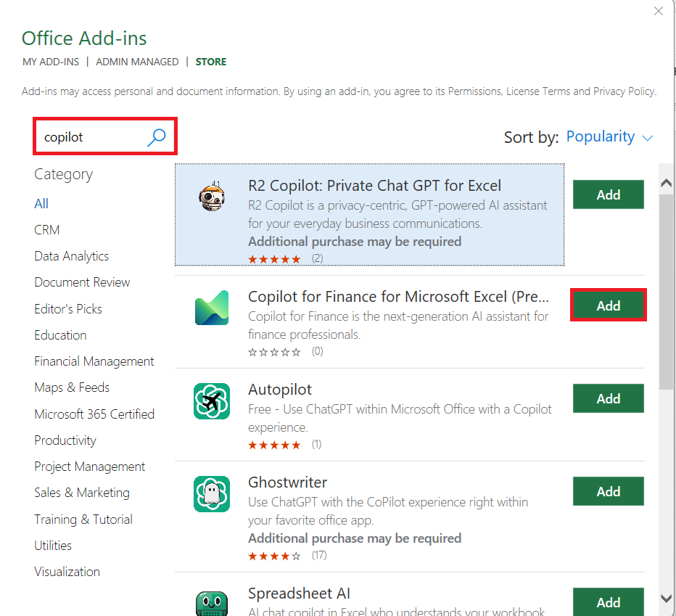Filter by Data Analytics category
This screenshot has width=676, height=616.
coord(72,256)
